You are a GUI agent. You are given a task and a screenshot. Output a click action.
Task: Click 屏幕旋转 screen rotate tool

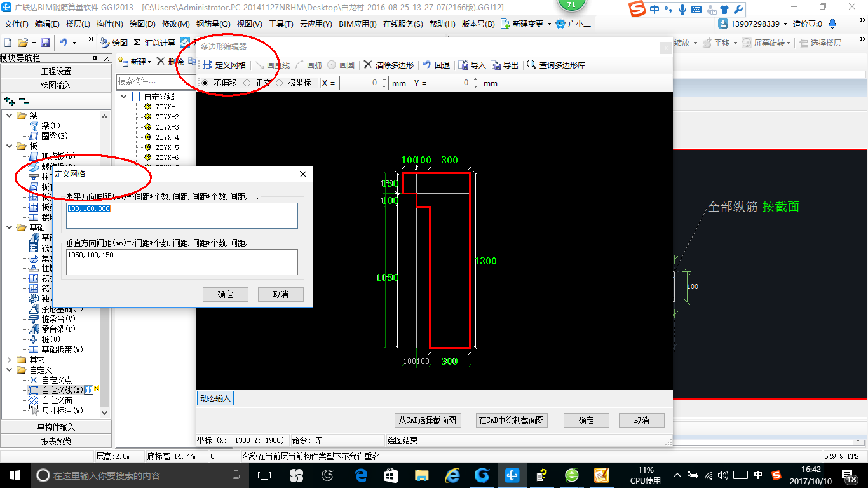(766, 43)
